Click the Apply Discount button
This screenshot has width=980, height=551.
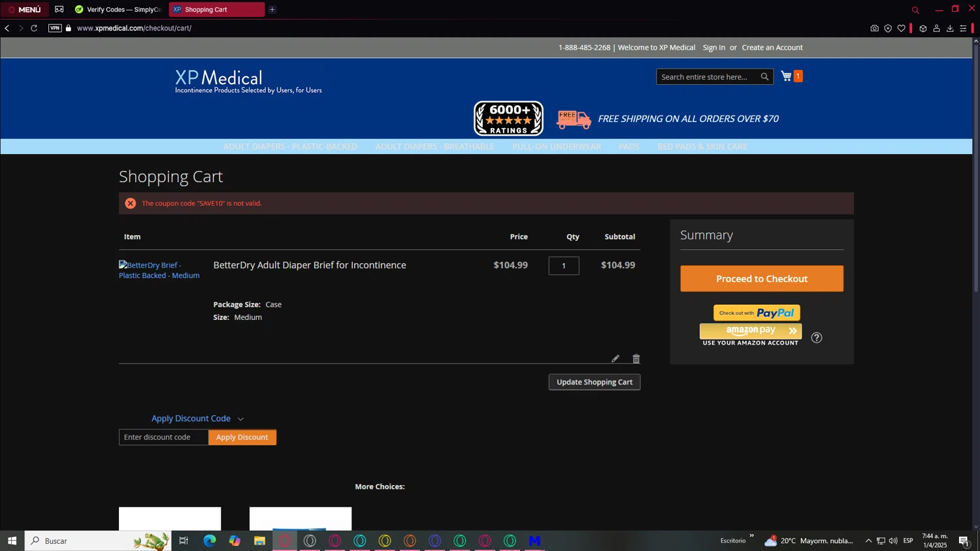point(242,437)
